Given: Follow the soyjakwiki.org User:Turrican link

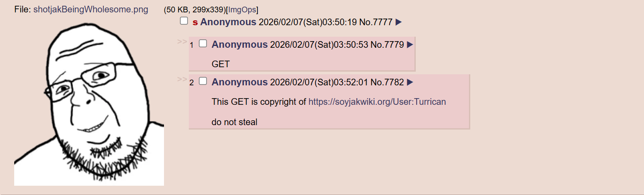Looking at the screenshot, I should pos(377,102).
